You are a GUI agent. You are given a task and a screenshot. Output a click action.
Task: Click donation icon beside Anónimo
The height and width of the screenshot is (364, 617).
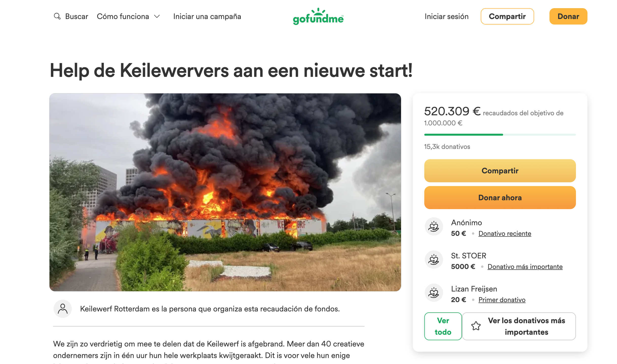point(434,226)
